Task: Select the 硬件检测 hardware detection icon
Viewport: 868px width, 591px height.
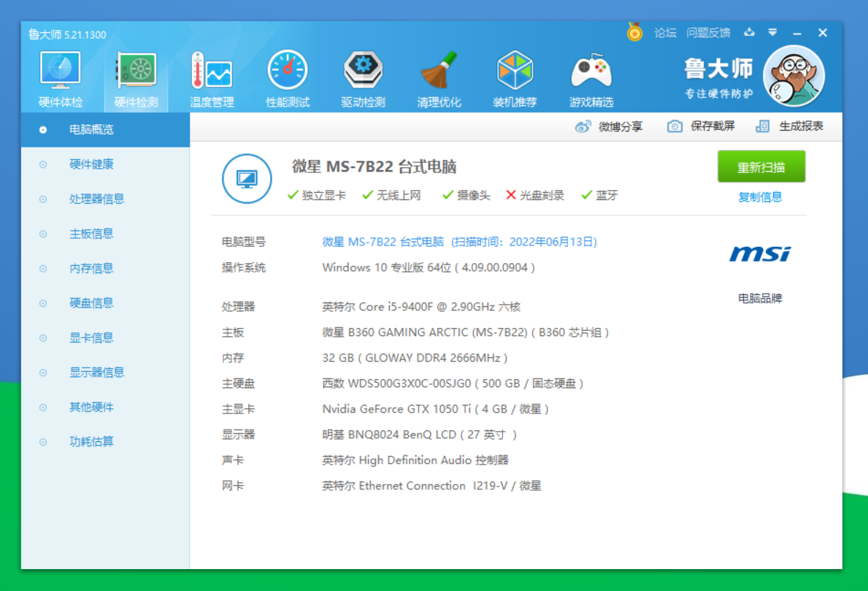Action: (x=137, y=79)
